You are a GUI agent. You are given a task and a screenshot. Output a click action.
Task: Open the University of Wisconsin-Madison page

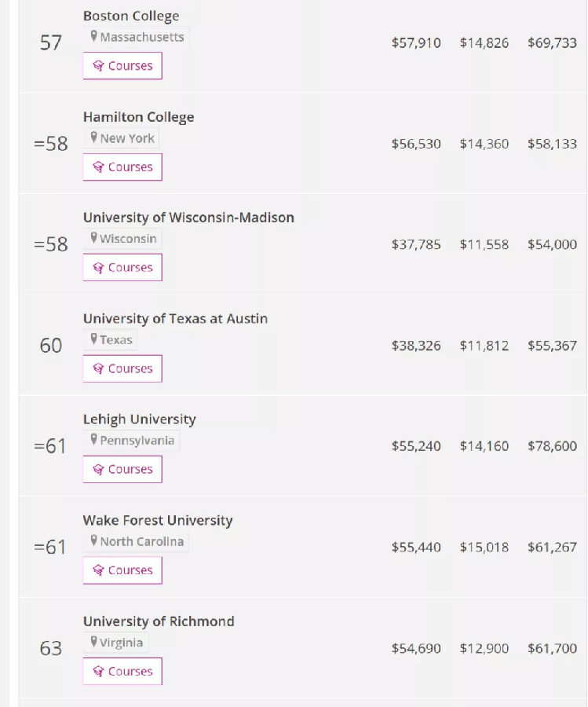tap(188, 218)
